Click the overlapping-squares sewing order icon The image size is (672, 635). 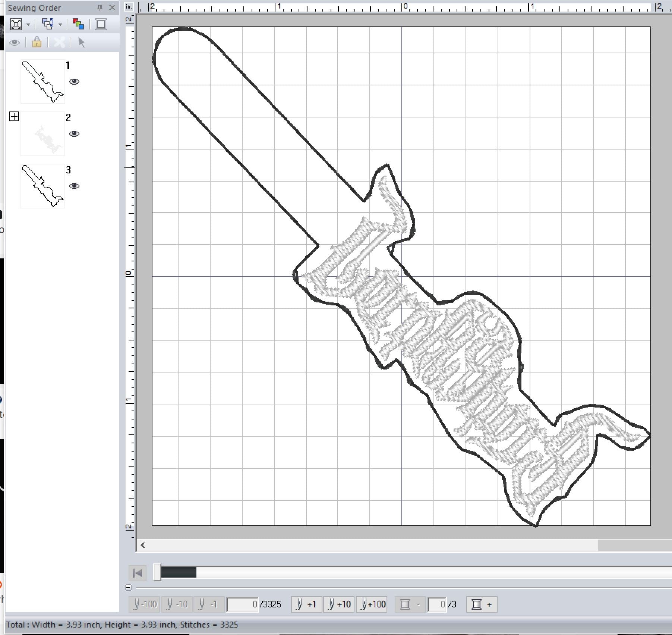tap(48, 24)
